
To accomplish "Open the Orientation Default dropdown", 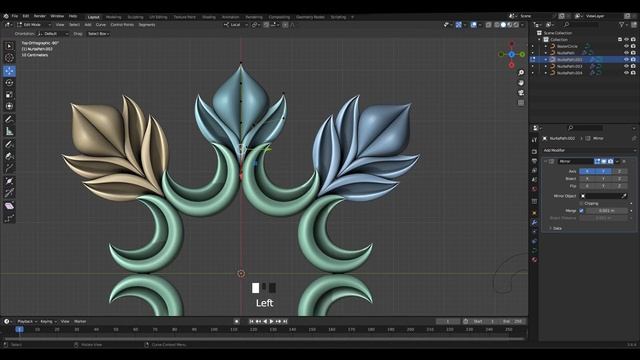I will click(53, 34).
